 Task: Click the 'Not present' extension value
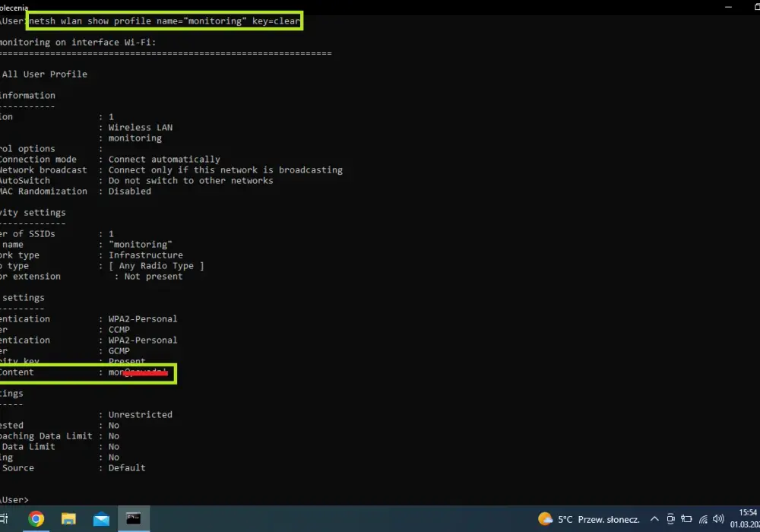(154, 277)
